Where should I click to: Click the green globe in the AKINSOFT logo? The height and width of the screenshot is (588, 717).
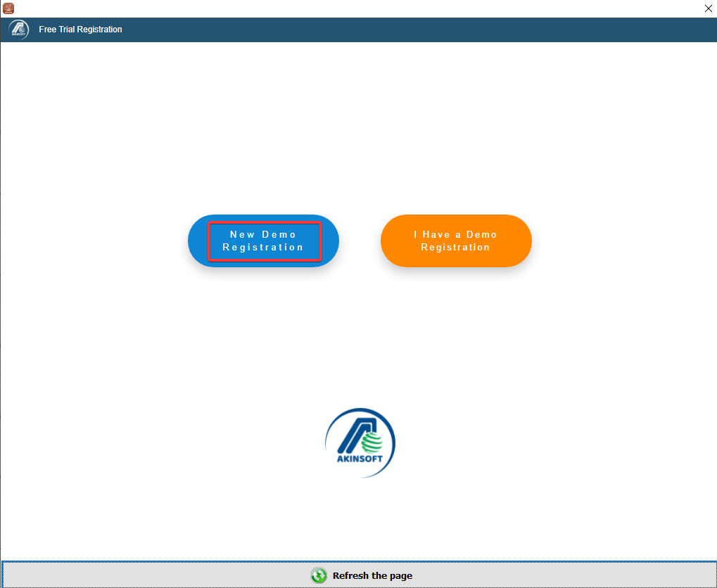(373, 442)
